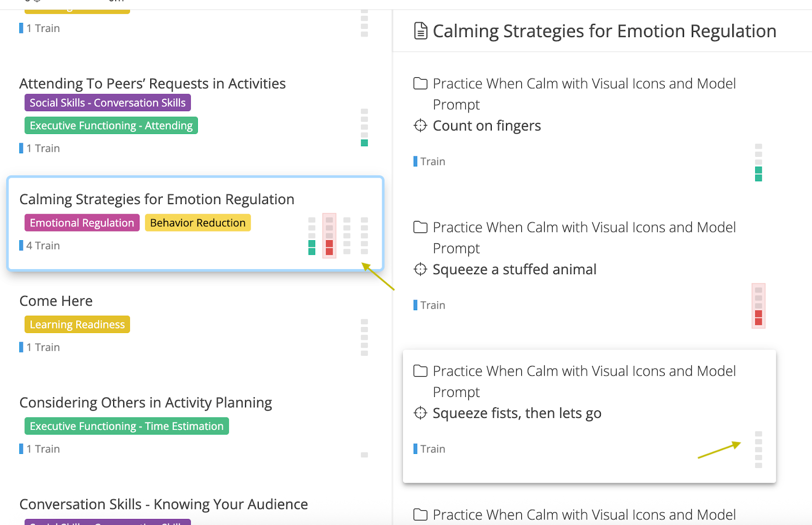
Task: Select the Emotional Regulation tag
Action: (82, 223)
